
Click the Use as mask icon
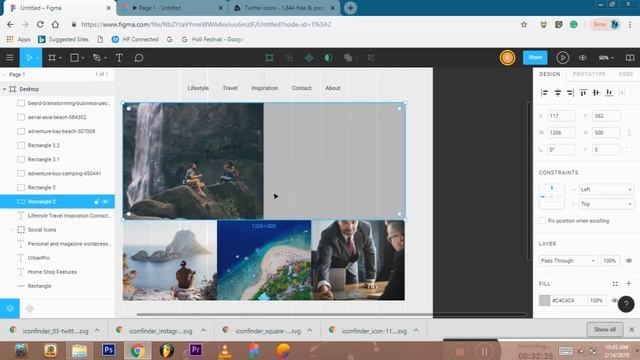328,58
